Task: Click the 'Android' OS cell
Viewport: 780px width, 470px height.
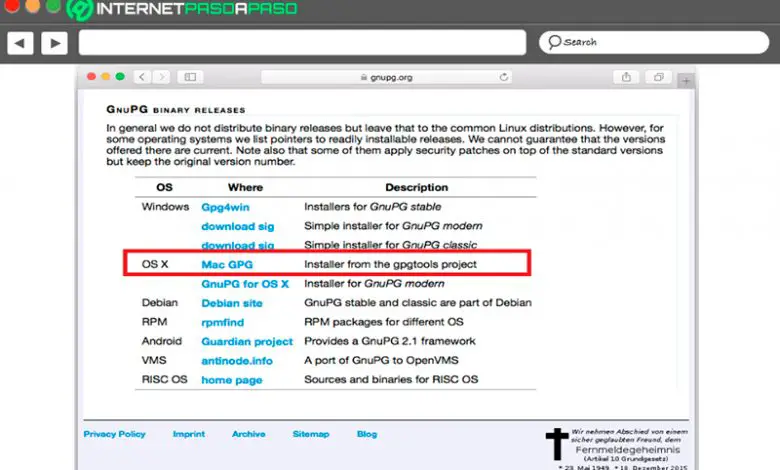Action: point(162,341)
